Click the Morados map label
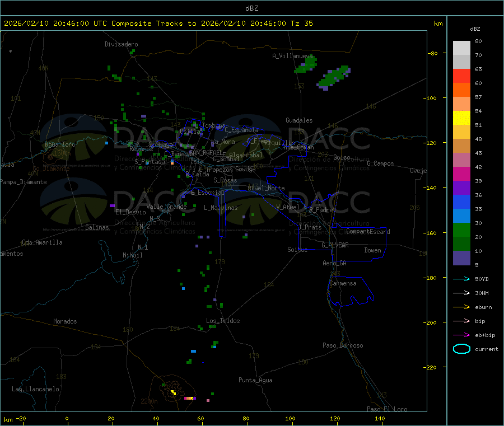The height and width of the screenshot is (426, 504). click(65, 321)
